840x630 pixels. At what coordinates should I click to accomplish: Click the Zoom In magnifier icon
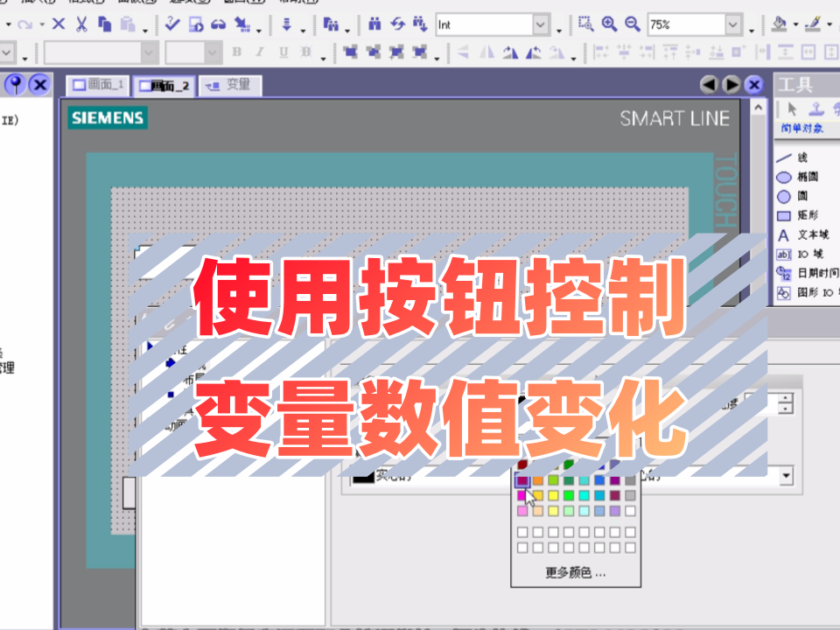click(609, 24)
